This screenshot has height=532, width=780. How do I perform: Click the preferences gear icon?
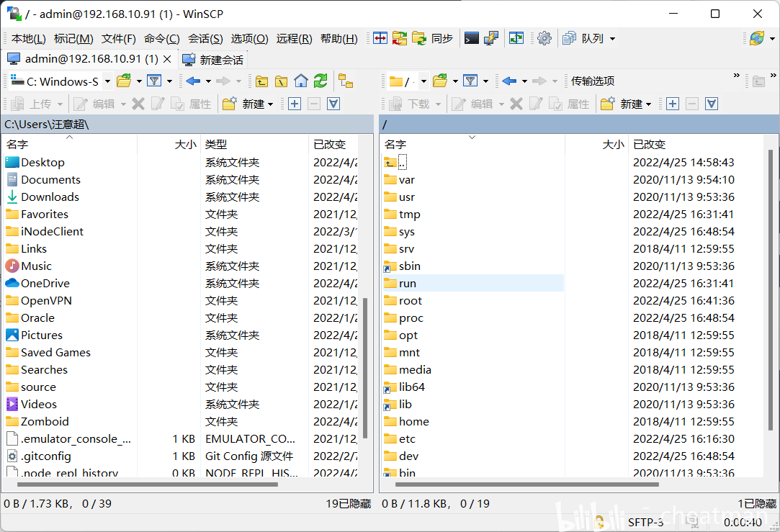(544, 38)
